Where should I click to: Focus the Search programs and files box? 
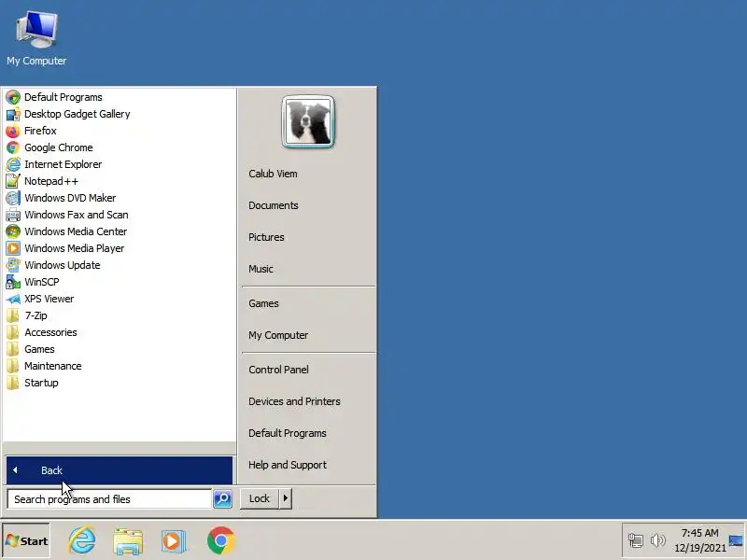click(109, 499)
